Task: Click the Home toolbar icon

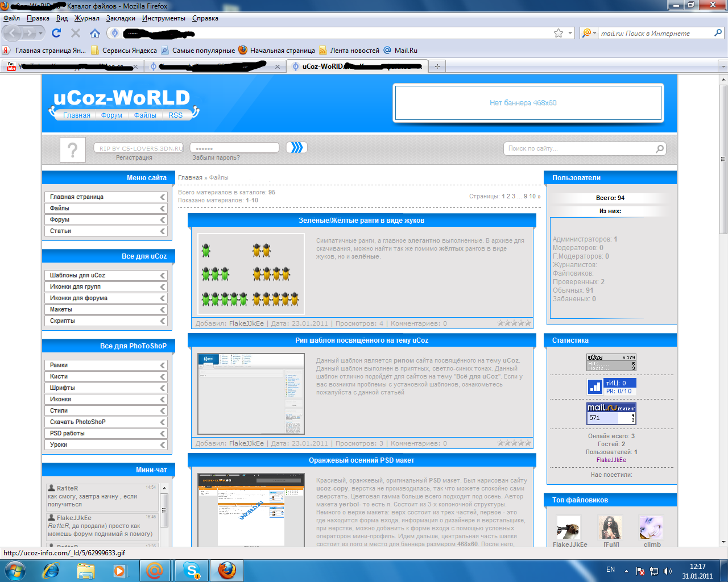Action: click(x=95, y=33)
